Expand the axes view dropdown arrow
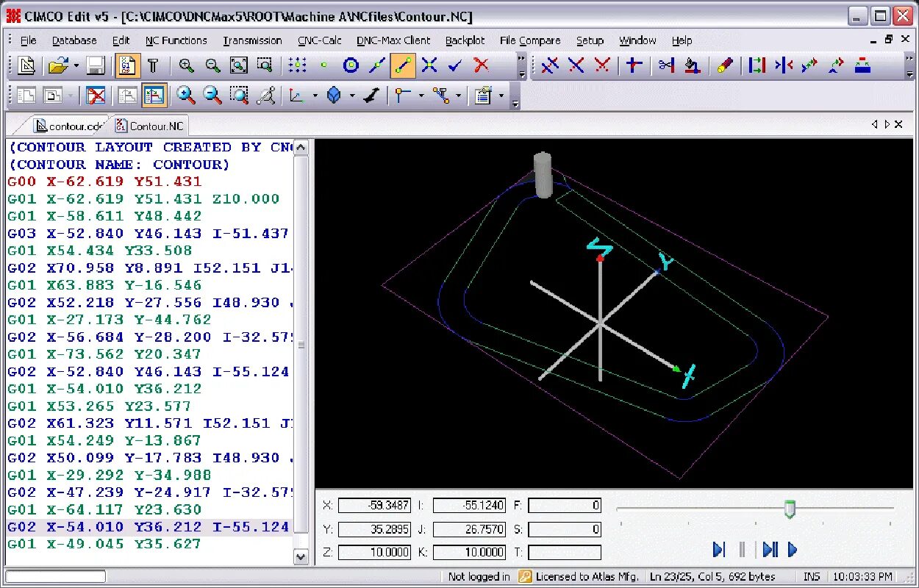 [315, 96]
